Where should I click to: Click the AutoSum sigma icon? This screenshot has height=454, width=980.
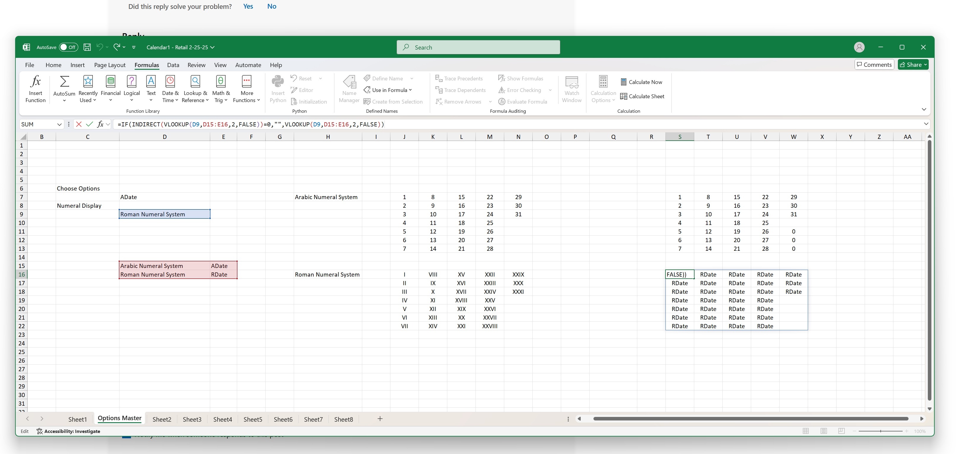(64, 82)
